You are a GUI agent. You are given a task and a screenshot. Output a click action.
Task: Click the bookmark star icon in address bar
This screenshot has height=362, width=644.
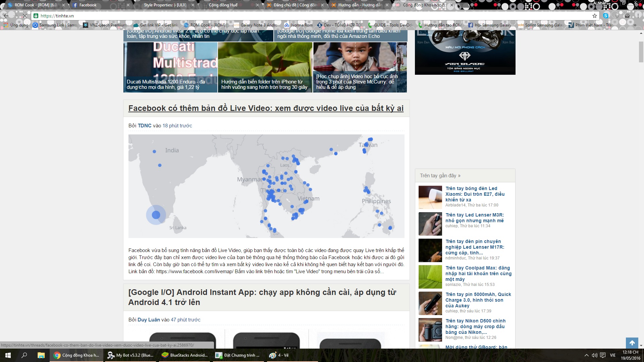595,16
